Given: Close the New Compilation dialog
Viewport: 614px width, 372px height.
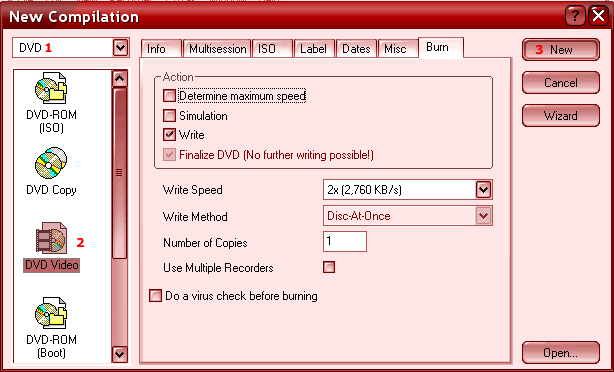Looking at the screenshot, I should [599, 16].
